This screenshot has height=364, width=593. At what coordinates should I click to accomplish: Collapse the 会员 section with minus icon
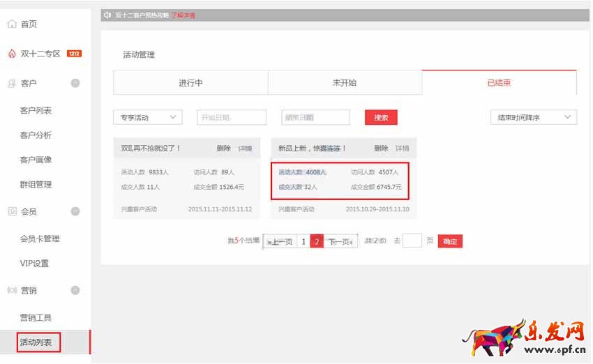(x=75, y=211)
